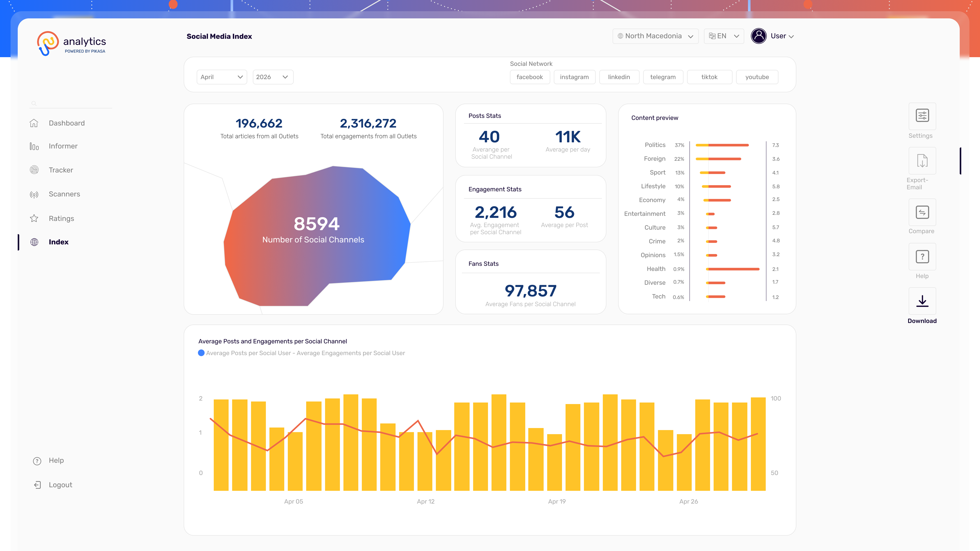Screen dimensions: 980x551
Task: Open the 2026 year dropdown
Action: tap(273, 77)
